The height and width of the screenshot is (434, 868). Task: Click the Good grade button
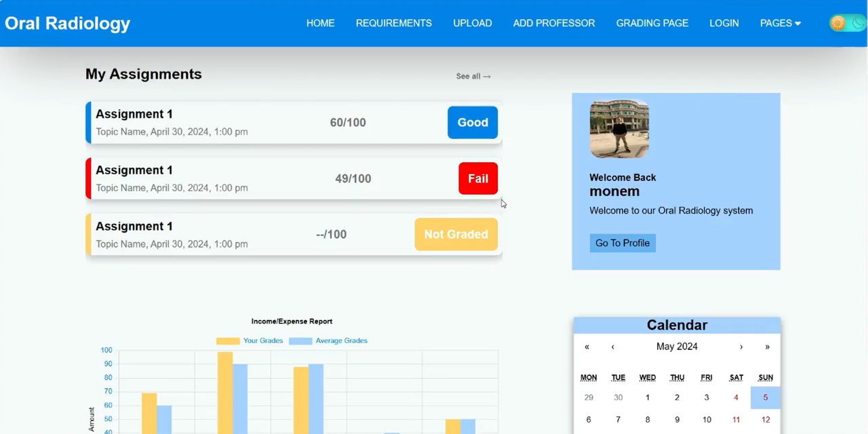pyautogui.click(x=473, y=123)
